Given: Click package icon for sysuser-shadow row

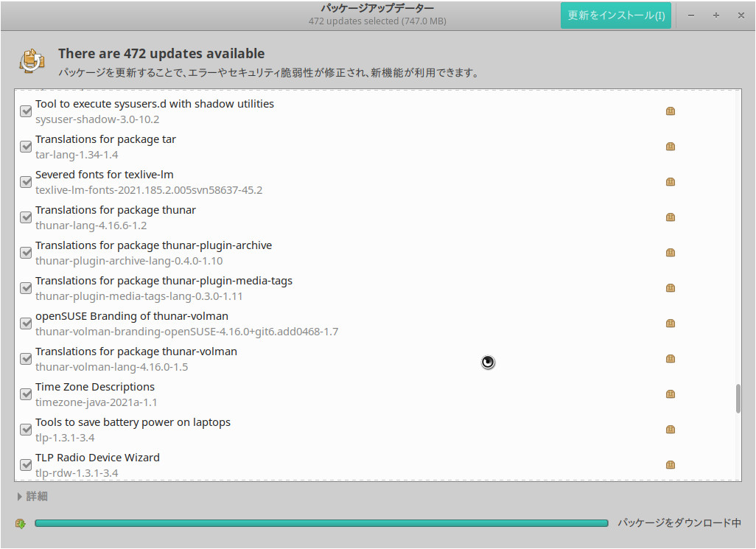Looking at the screenshot, I should click(x=671, y=111).
